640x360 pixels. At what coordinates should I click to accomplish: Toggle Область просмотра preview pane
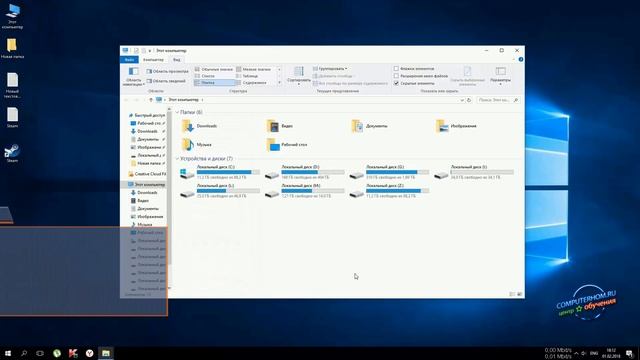[x=167, y=71]
